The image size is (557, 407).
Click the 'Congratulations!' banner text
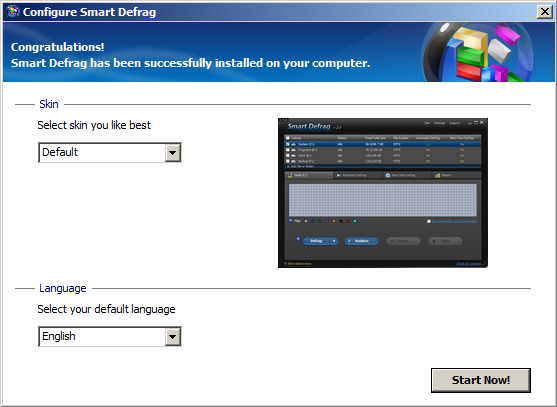point(58,47)
